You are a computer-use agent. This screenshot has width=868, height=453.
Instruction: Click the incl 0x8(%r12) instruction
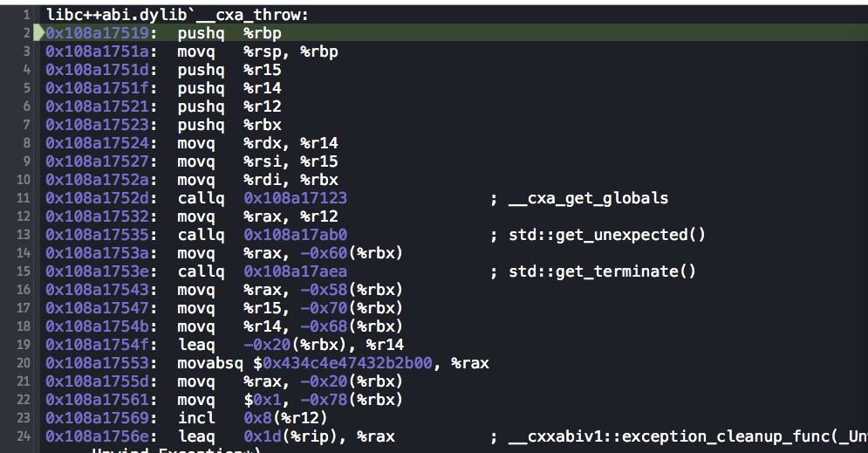coord(253,418)
